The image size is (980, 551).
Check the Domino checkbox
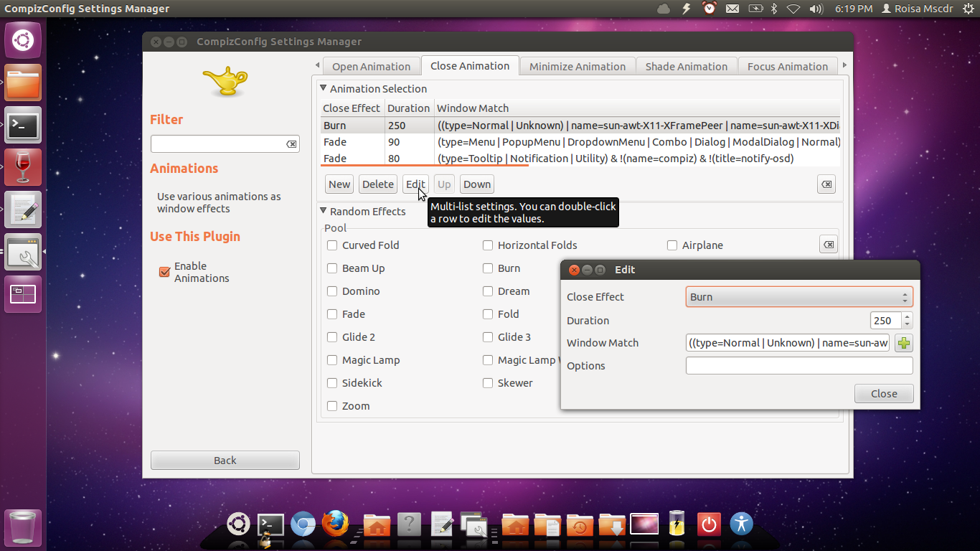pos(332,291)
